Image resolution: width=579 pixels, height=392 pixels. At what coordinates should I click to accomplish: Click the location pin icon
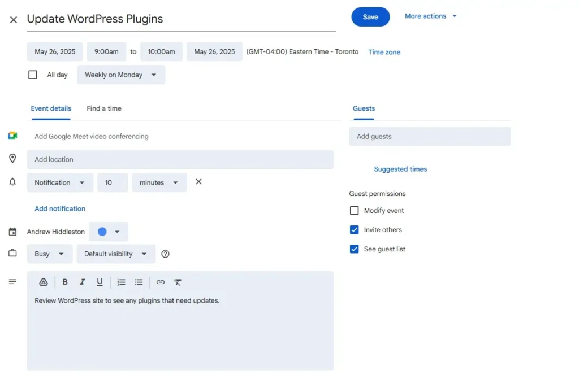12,159
